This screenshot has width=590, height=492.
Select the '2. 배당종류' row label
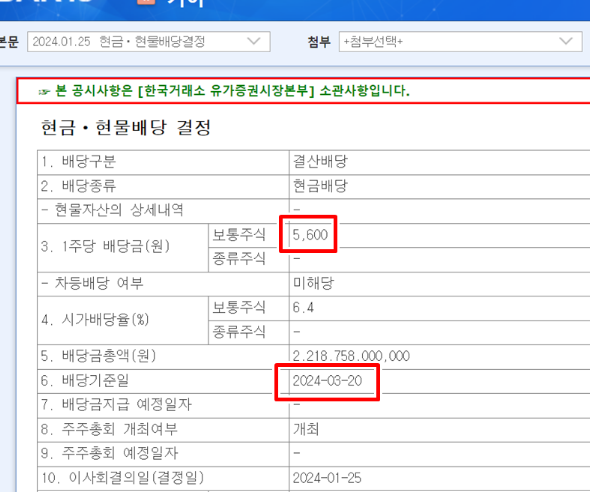coord(78,186)
